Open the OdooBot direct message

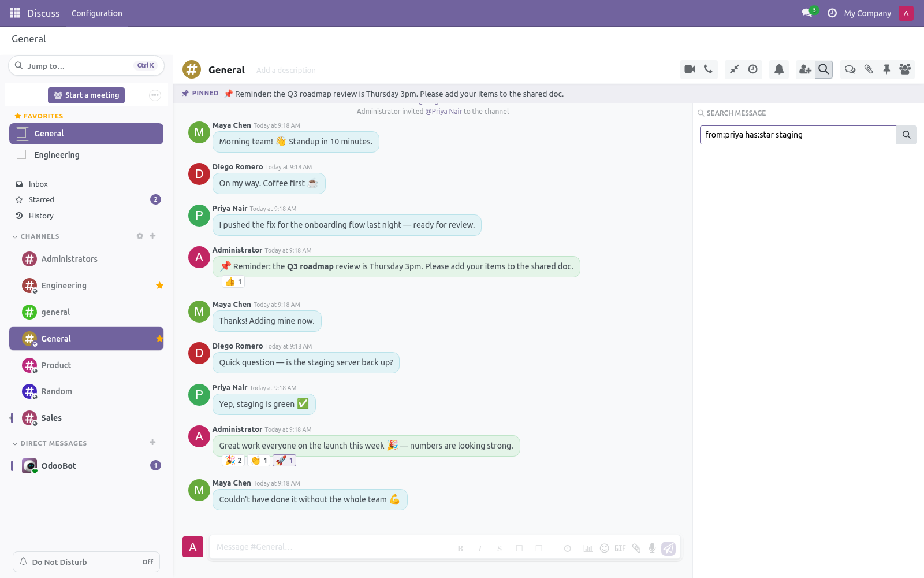coord(87,466)
